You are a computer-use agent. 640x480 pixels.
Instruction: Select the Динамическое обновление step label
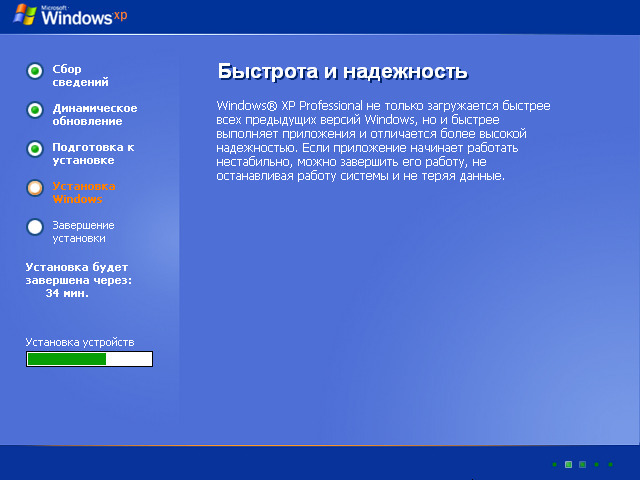click(x=95, y=115)
